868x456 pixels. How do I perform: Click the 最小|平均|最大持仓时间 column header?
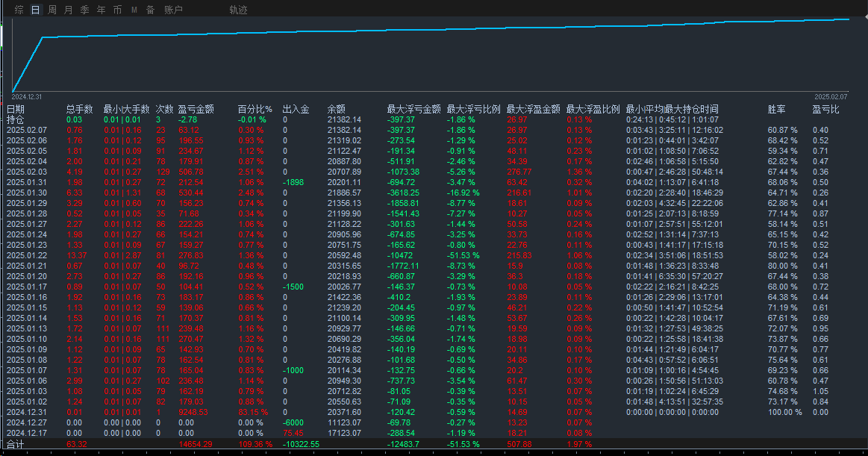pyautogui.click(x=672, y=109)
